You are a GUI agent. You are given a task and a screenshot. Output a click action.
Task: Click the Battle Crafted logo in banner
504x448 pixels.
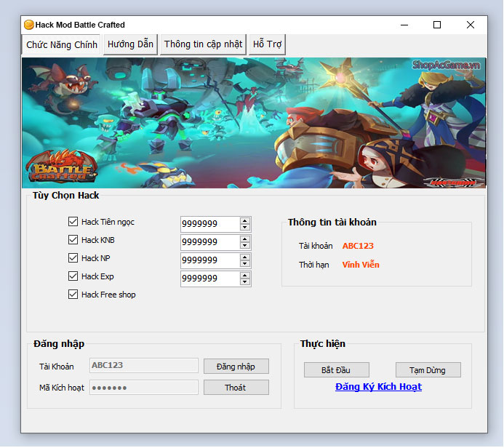click(x=61, y=167)
